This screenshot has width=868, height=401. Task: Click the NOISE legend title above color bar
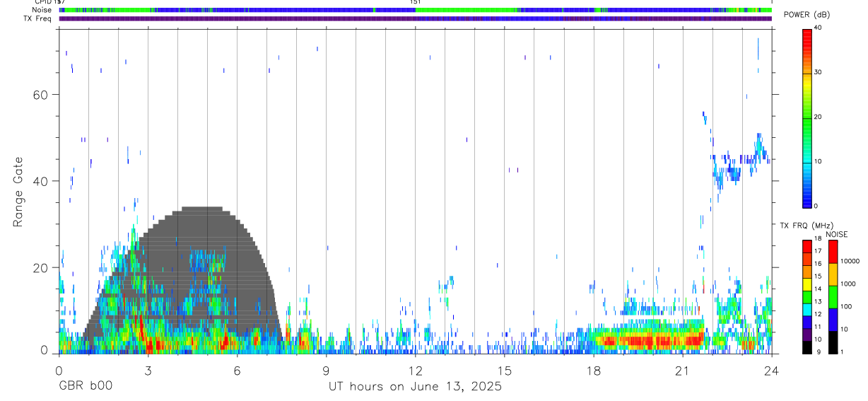click(x=837, y=234)
